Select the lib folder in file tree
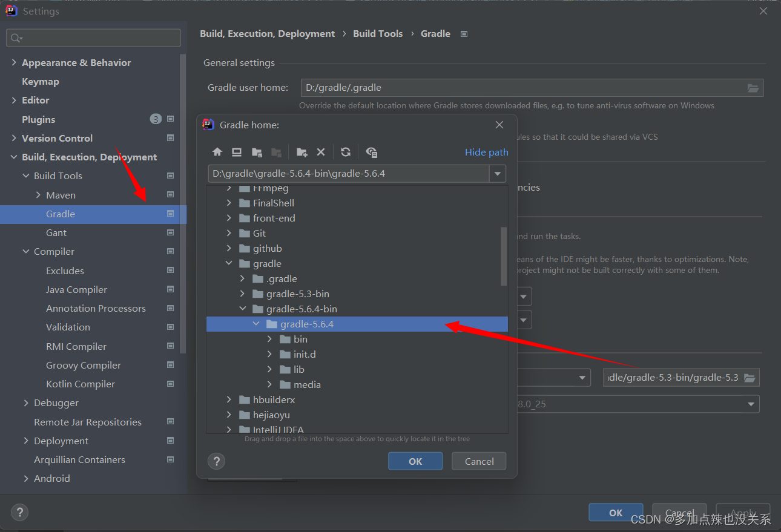The width and height of the screenshot is (781, 532). 299,369
